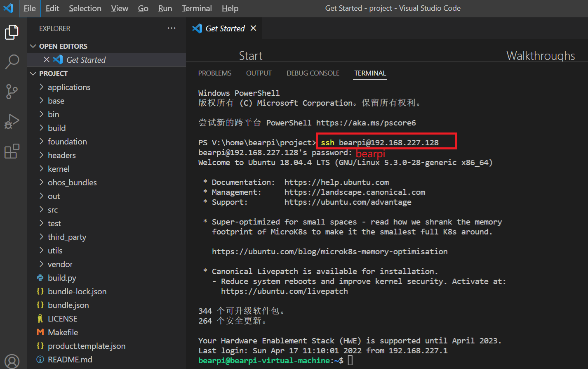Expand the kernel folder

pyautogui.click(x=41, y=168)
